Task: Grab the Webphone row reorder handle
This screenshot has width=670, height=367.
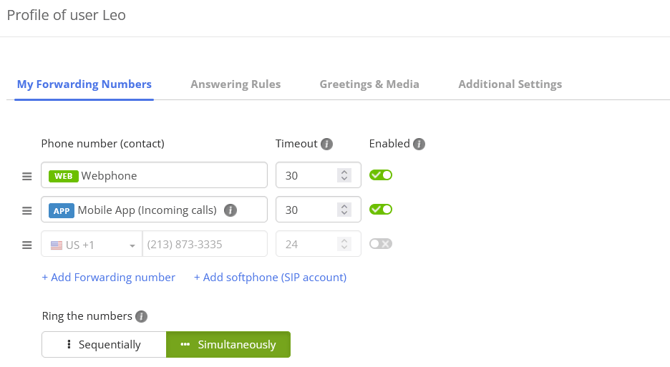Action: (x=27, y=176)
